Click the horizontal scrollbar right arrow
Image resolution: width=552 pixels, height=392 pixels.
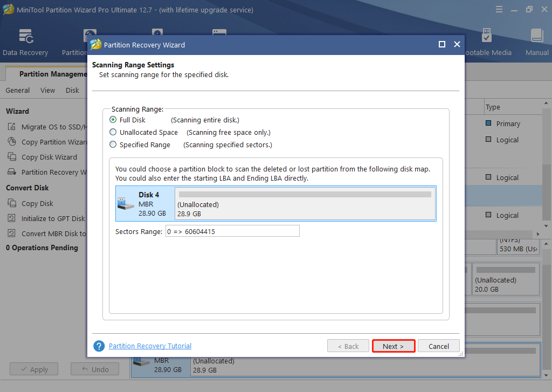538,234
